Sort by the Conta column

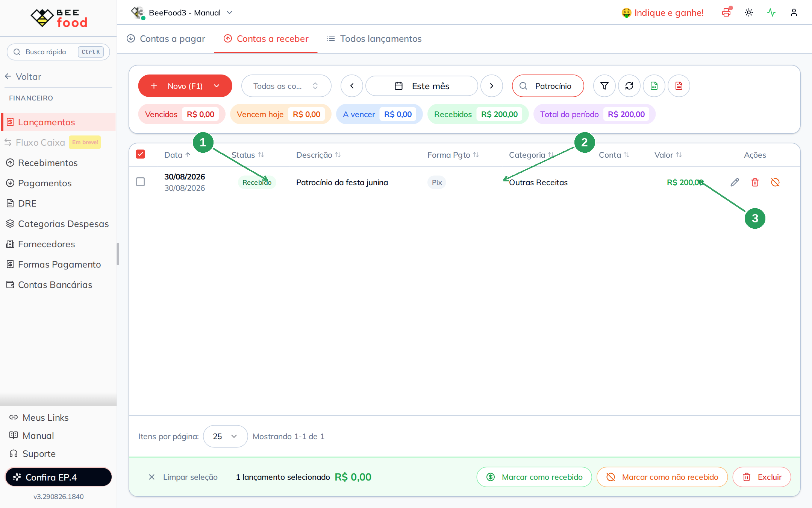(614, 155)
